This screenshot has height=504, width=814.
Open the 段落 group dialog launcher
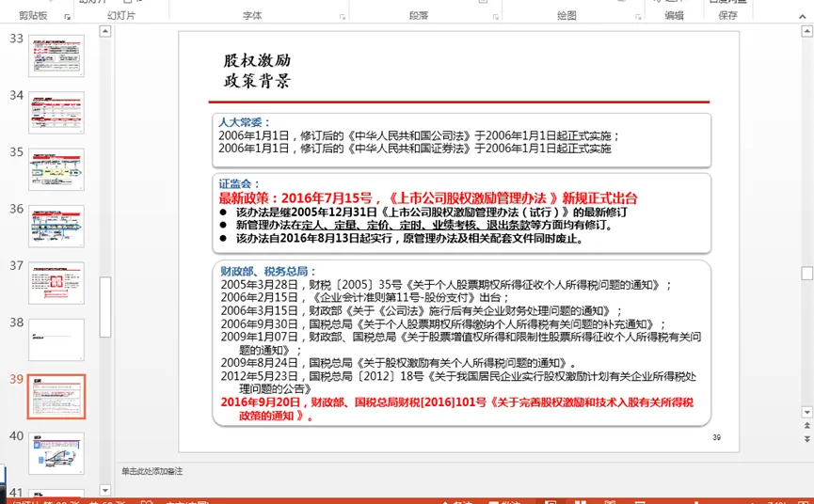(495, 17)
